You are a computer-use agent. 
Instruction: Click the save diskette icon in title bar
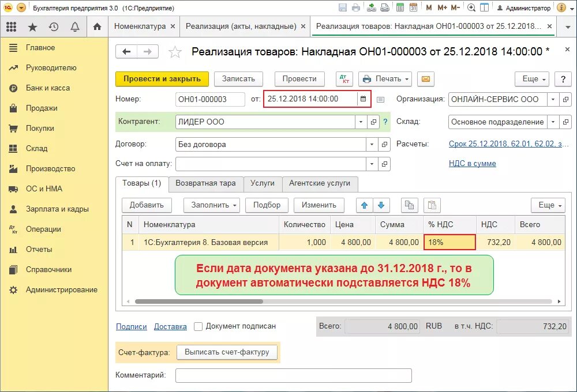tap(343, 7)
